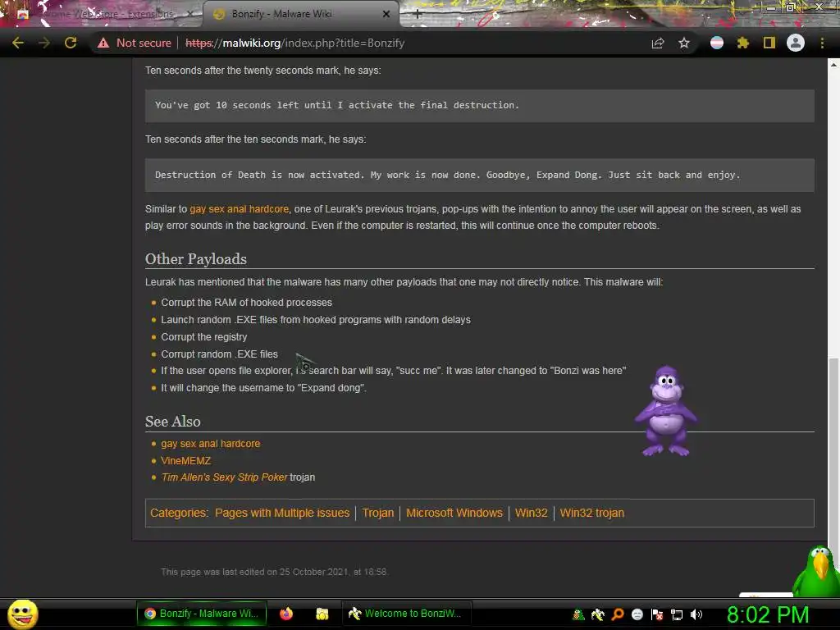Open the Extensions puzzle piece menu
The height and width of the screenshot is (630, 840).
743,43
